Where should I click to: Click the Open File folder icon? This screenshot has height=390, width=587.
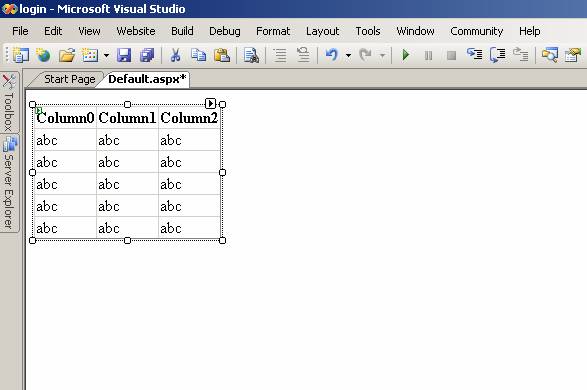(67, 55)
